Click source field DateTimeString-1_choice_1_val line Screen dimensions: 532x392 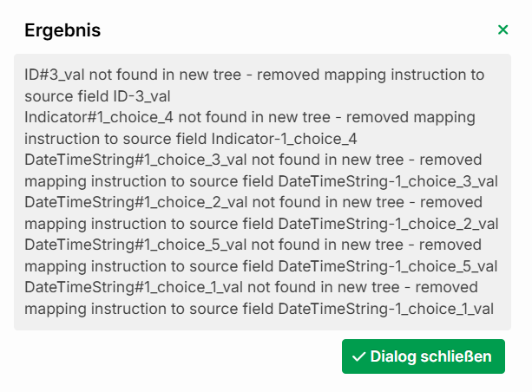coord(259,309)
